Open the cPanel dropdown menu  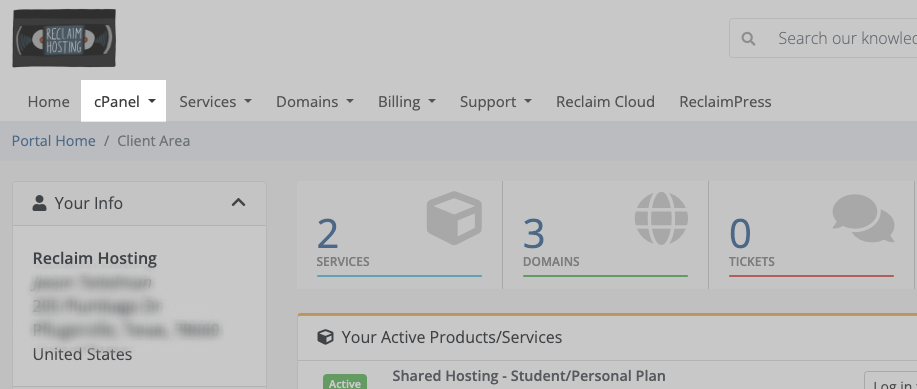pyautogui.click(x=123, y=101)
